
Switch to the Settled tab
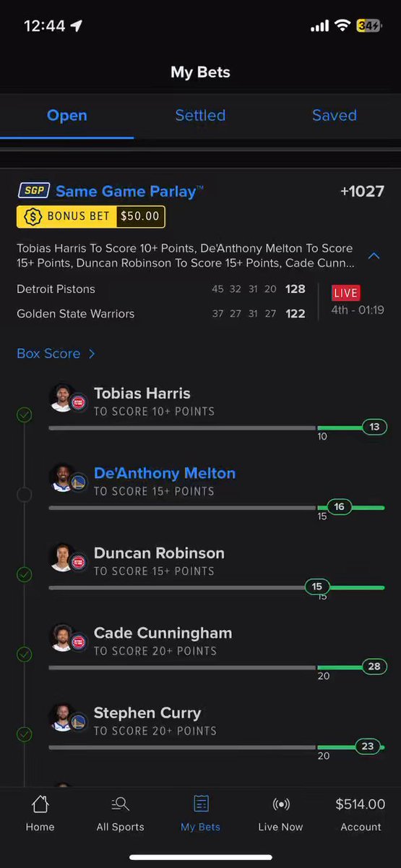(x=200, y=115)
